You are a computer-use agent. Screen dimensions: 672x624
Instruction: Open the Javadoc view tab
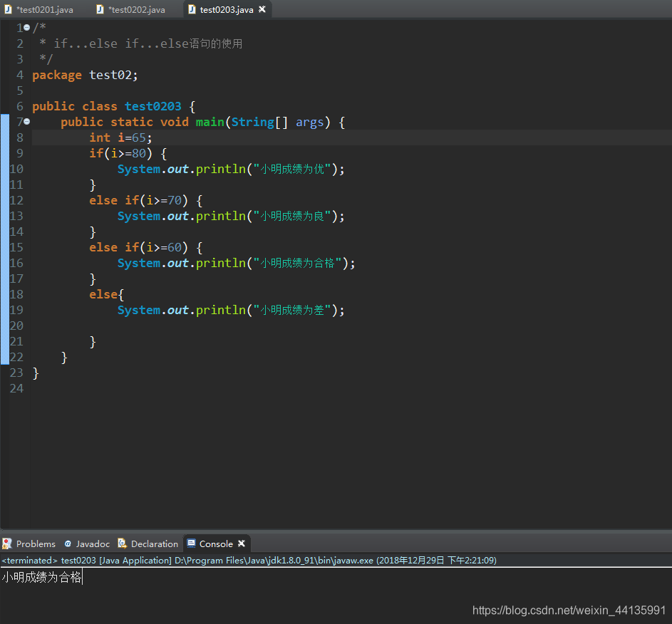tap(93, 544)
